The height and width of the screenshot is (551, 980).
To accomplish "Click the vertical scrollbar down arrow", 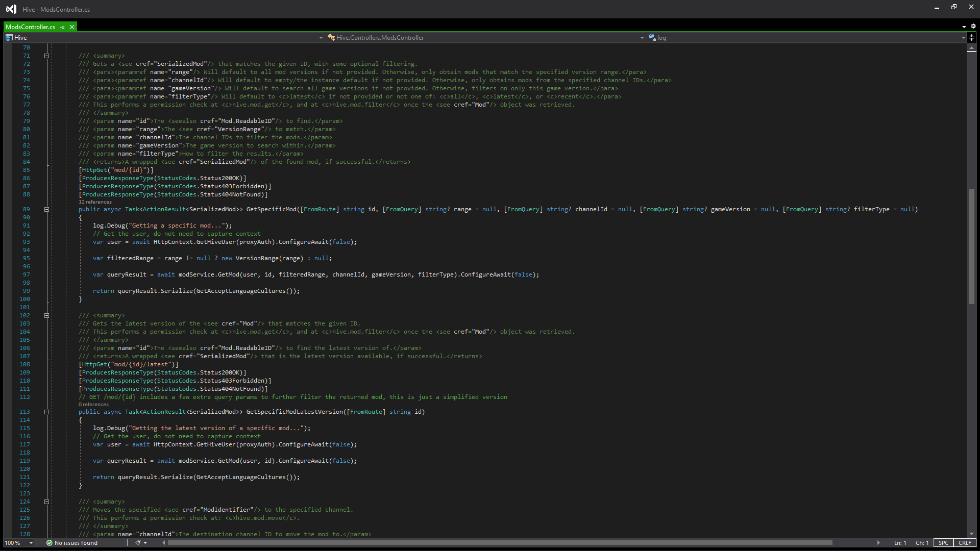I will point(971,534).
